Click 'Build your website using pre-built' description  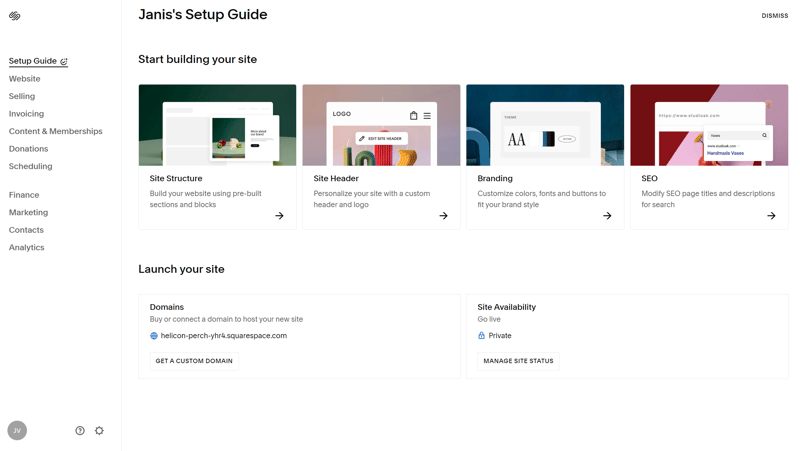[x=206, y=199]
